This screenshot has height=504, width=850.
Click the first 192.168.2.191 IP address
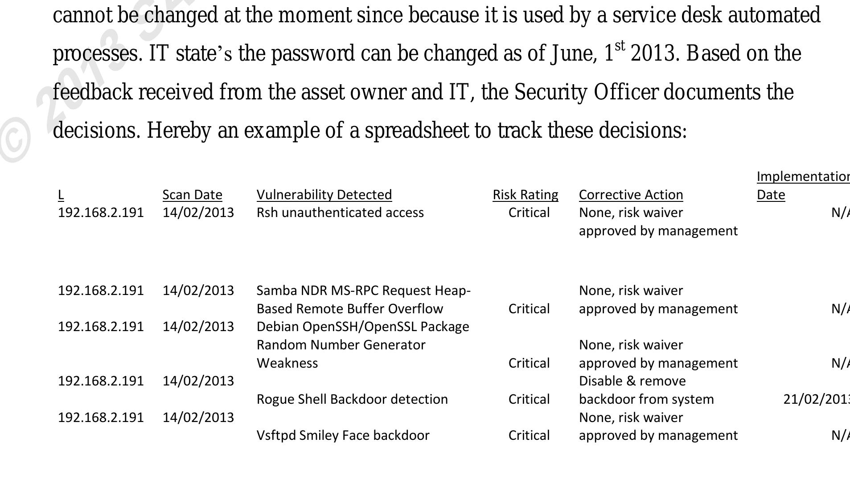[x=101, y=213]
